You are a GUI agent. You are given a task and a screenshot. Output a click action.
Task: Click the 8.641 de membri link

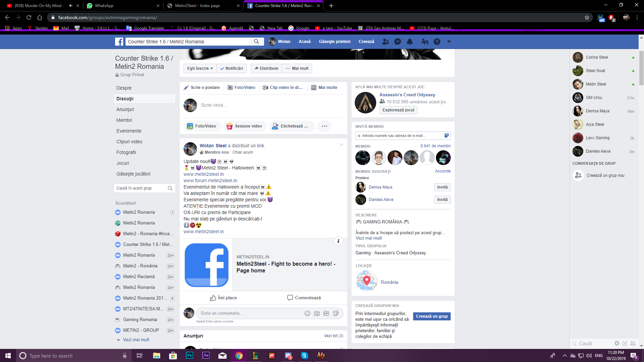(x=435, y=146)
